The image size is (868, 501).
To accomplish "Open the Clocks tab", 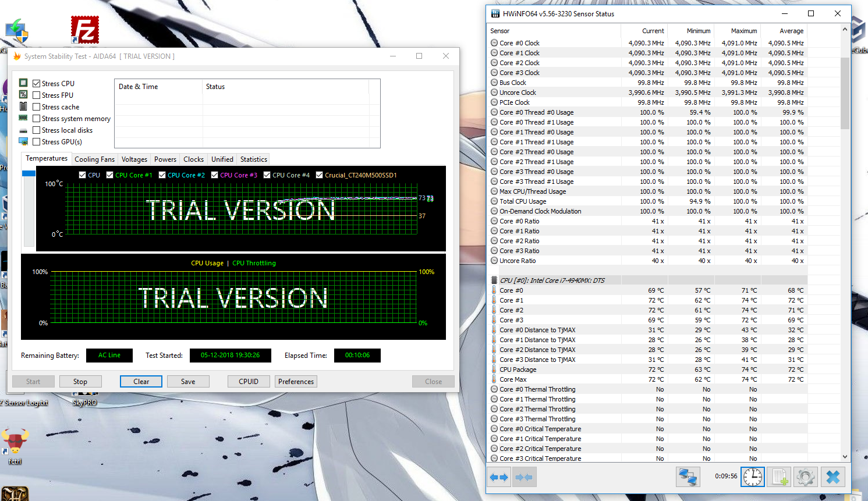I will point(193,159).
